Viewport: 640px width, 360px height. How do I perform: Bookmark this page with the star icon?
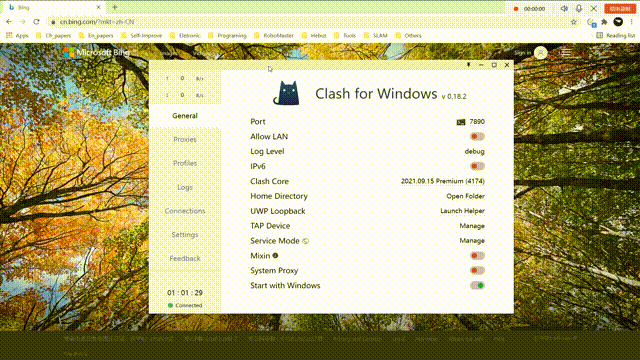pos(573,22)
